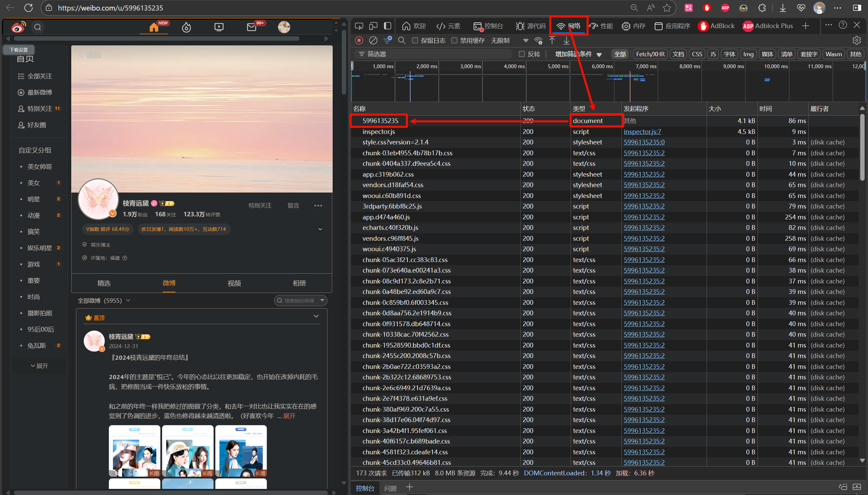Select the 视频 profile tab
The width and height of the screenshot is (868, 495).
click(x=234, y=283)
